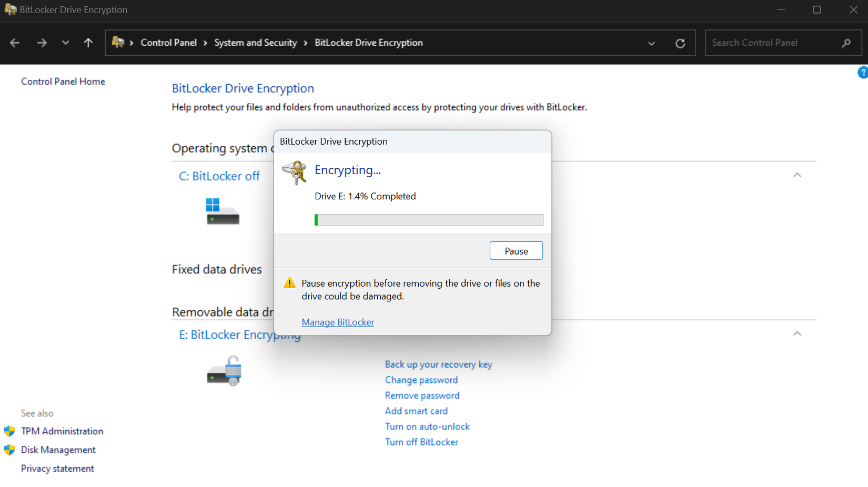Screen dimensions: 868x487
Task: Click the encryption progress bar
Action: 429,220
